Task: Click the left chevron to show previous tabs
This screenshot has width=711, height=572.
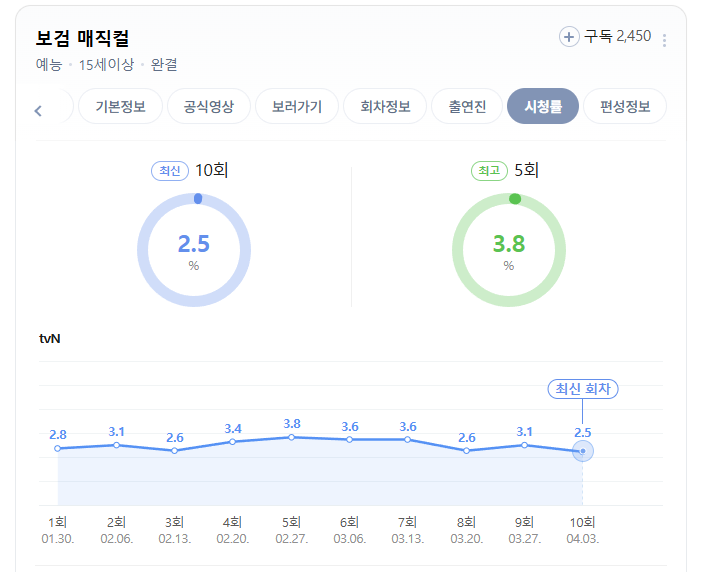Action: click(38, 111)
